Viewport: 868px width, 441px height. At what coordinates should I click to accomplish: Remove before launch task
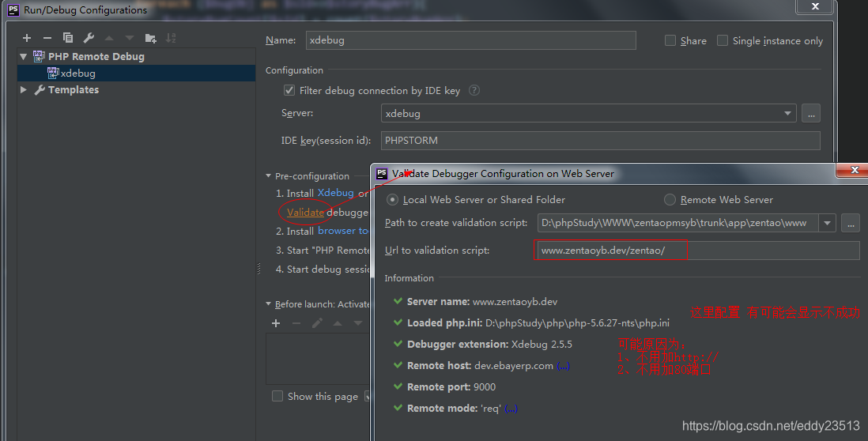tap(296, 323)
